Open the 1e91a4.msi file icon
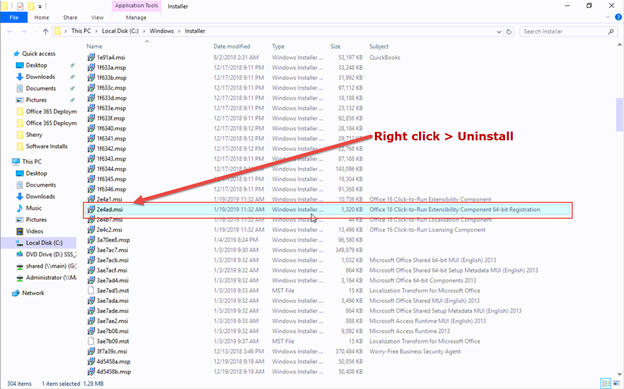The image size is (624, 389). point(91,57)
